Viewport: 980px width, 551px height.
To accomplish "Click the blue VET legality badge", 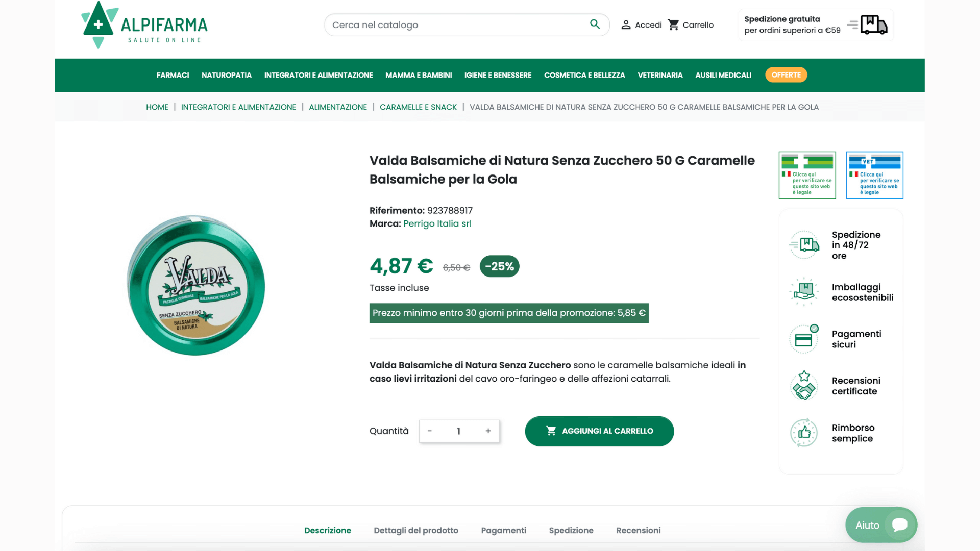I will tap(874, 175).
